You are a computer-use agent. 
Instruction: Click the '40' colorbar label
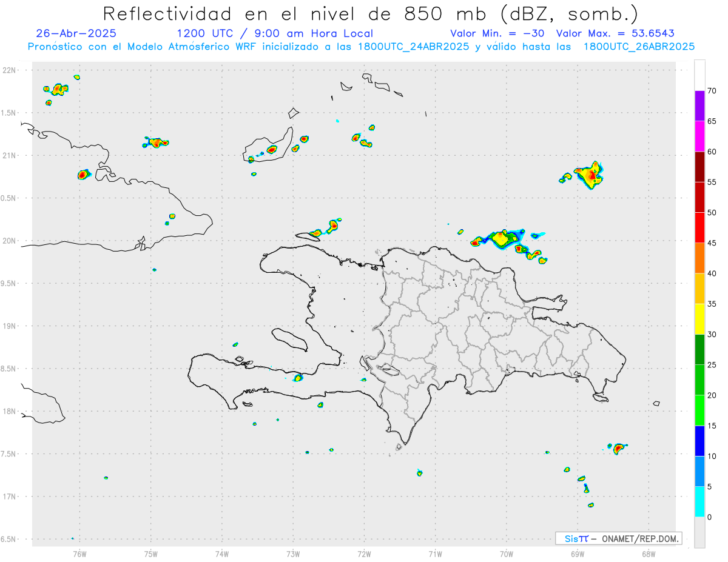coord(712,273)
